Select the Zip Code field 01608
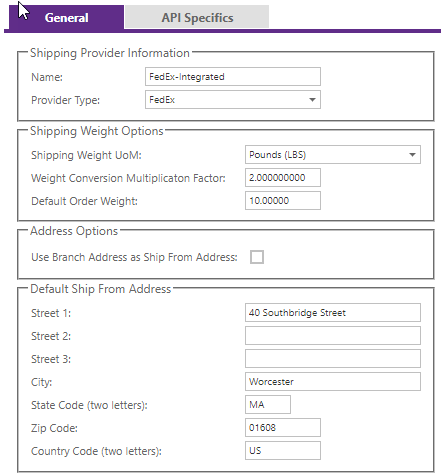The height and width of the screenshot is (475, 441). (x=283, y=428)
